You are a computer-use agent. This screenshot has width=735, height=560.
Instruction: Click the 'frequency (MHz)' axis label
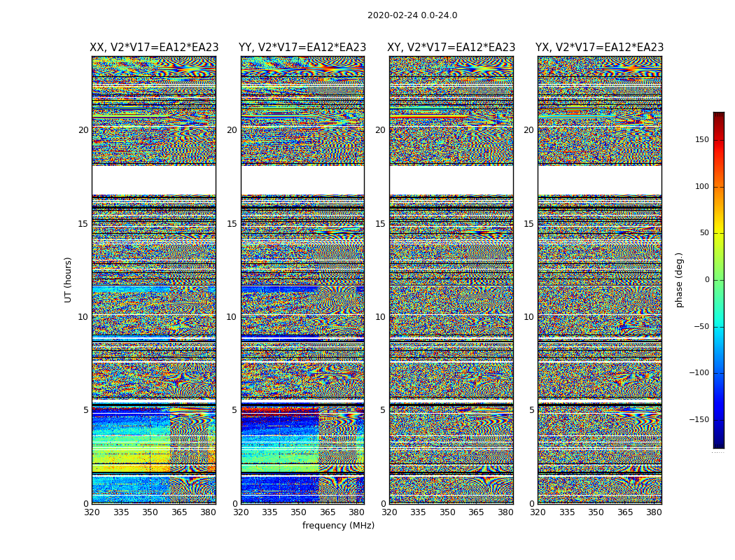[x=338, y=525]
